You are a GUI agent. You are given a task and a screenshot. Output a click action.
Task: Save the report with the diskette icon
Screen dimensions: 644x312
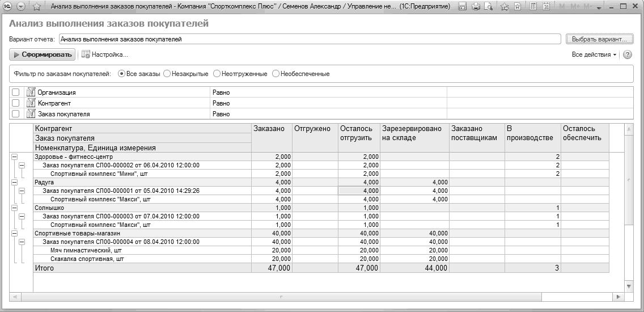[x=463, y=7]
